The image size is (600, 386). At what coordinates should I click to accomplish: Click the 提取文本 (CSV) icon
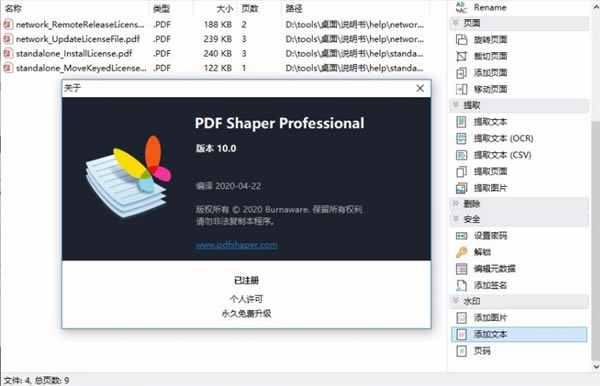point(461,155)
